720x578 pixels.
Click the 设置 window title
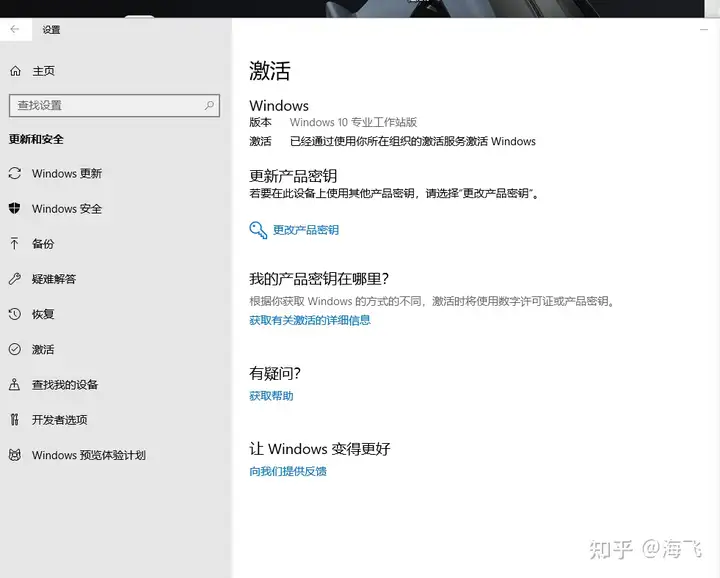coord(51,30)
